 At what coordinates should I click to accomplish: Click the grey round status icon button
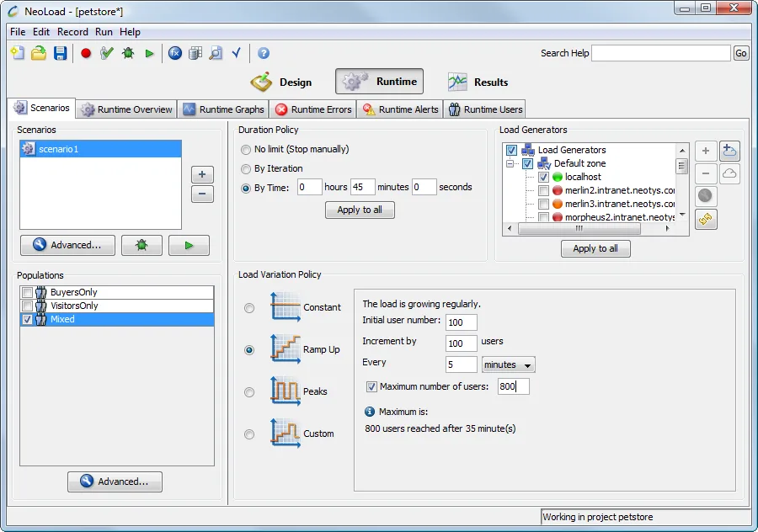[705, 195]
